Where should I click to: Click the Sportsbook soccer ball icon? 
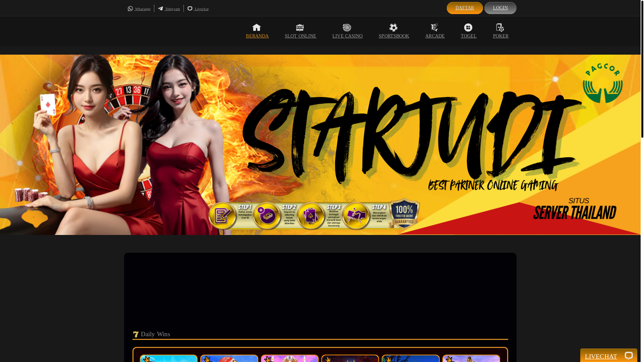tap(393, 27)
